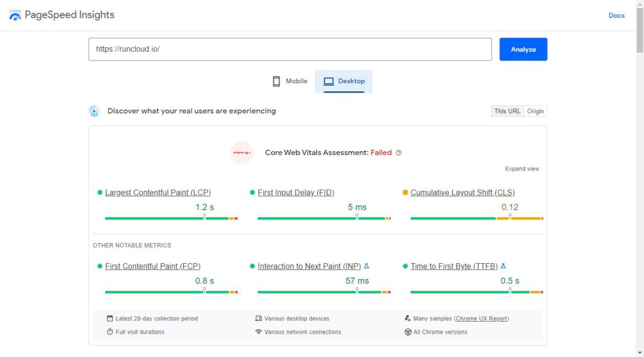Viewport: 644px width, 357px height.
Task: Click the 1.2 s LCP value
Action: (204, 207)
